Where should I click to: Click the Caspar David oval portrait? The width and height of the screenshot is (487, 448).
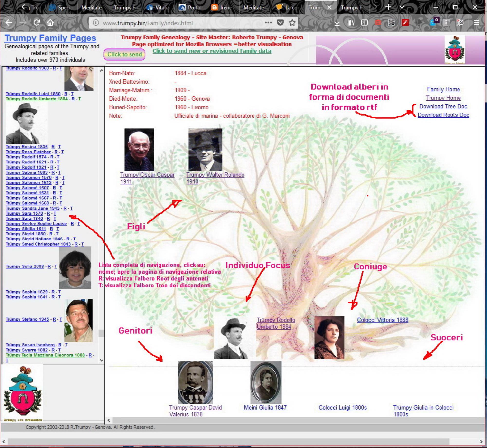pyautogui.click(x=195, y=382)
